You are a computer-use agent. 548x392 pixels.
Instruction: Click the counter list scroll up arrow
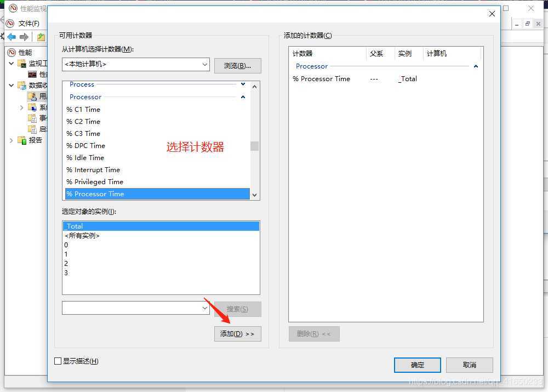pos(254,87)
